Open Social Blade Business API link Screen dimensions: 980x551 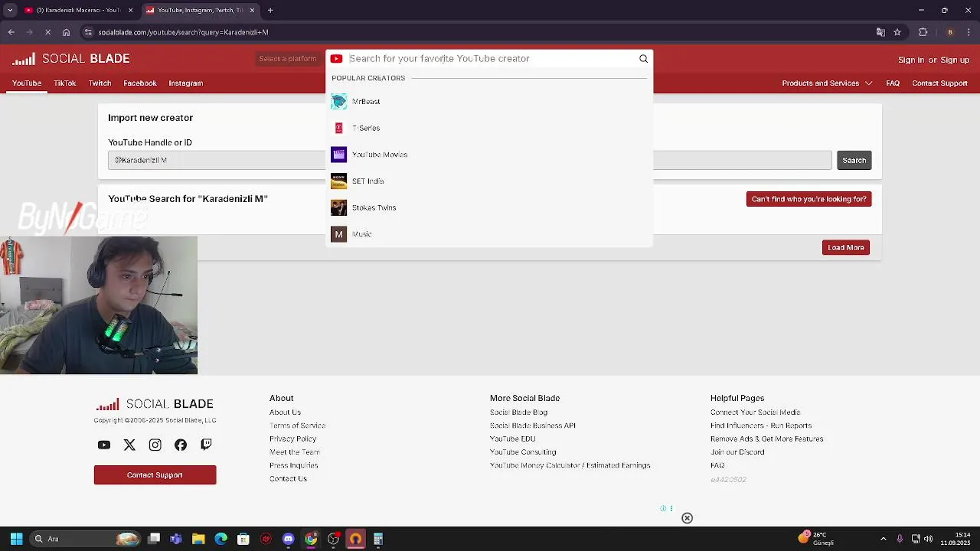coord(532,425)
